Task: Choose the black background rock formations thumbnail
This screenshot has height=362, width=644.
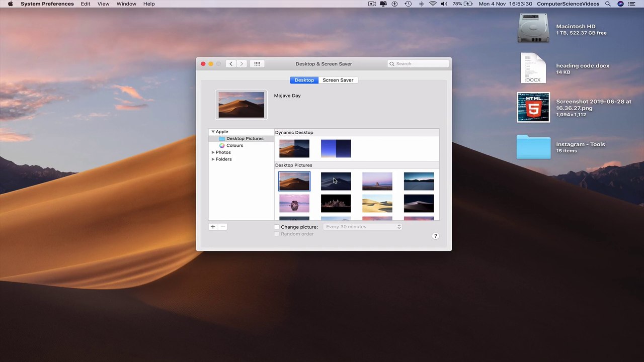Action: tap(336, 204)
